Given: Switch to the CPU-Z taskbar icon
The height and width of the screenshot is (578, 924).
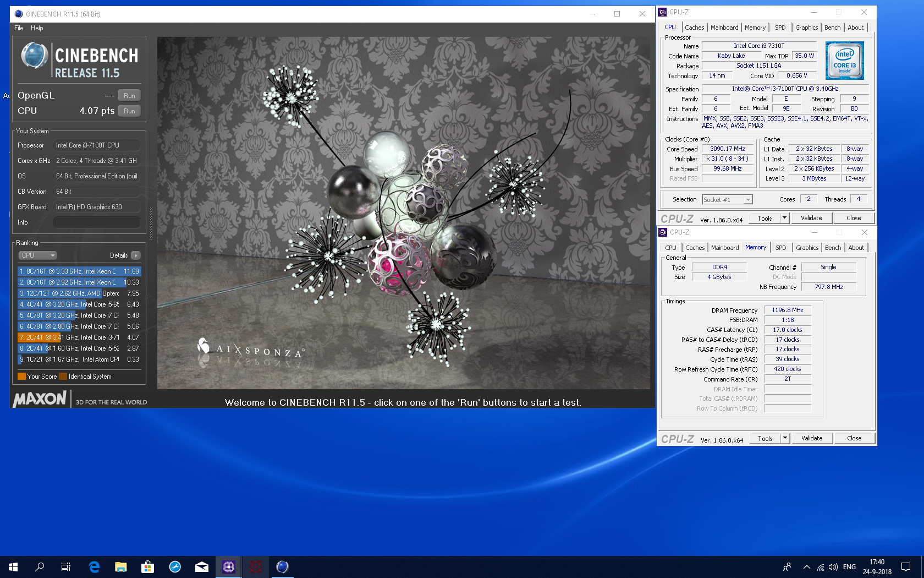Looking at the screenshot, I should pyautogui.click(x=229, y=566).
